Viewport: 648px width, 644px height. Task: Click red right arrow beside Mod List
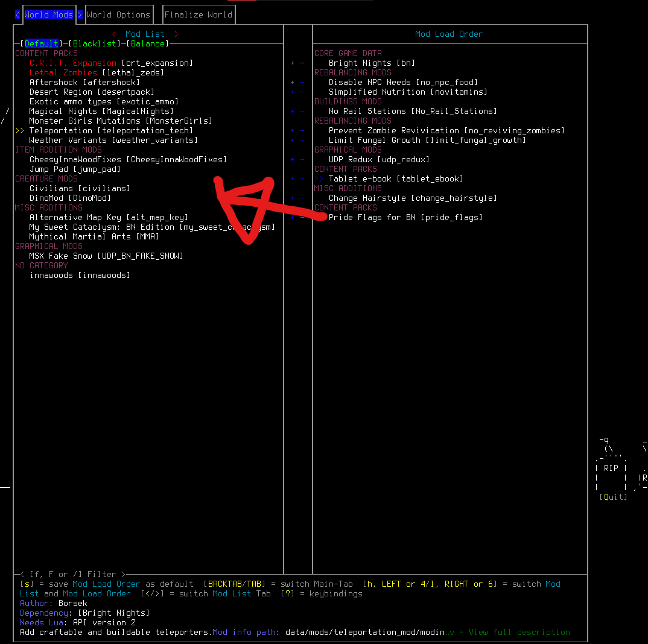(176, 34)
